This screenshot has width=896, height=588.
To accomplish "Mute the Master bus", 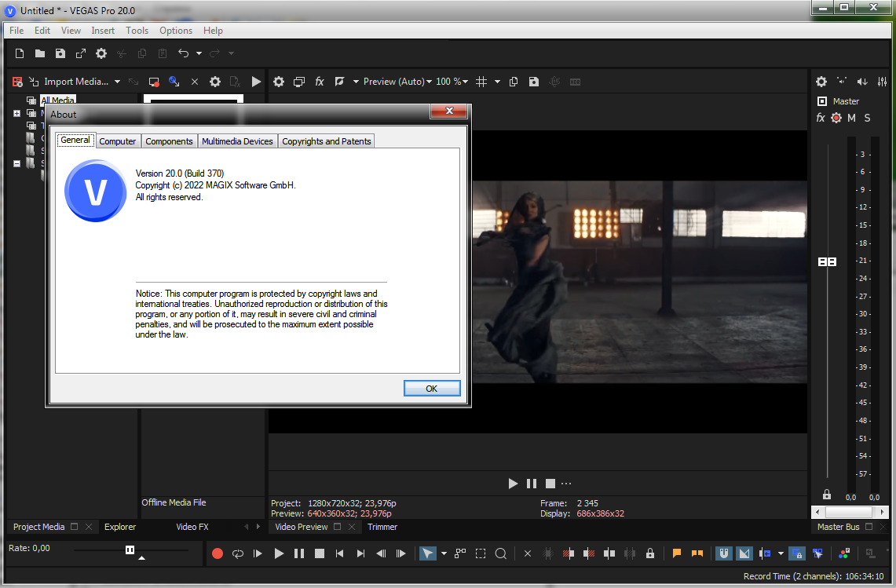I will tap(851, 118).
